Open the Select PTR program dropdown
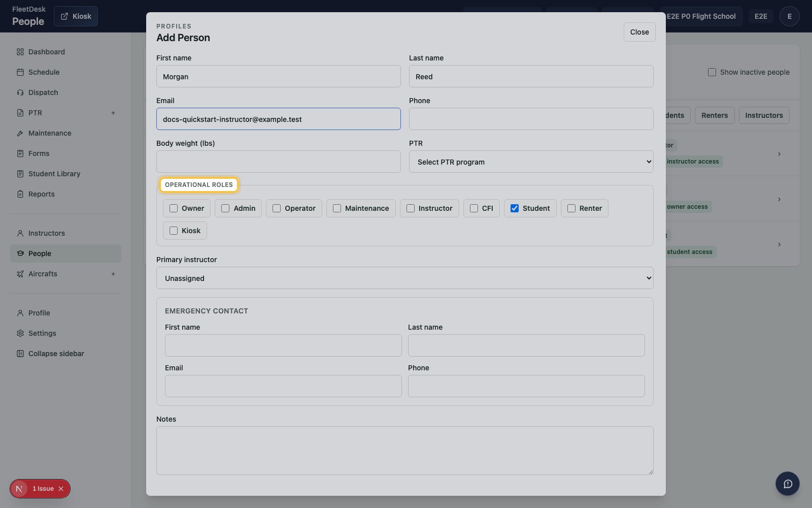This screenshot has height=508, width=812. [x=531, y=162]
